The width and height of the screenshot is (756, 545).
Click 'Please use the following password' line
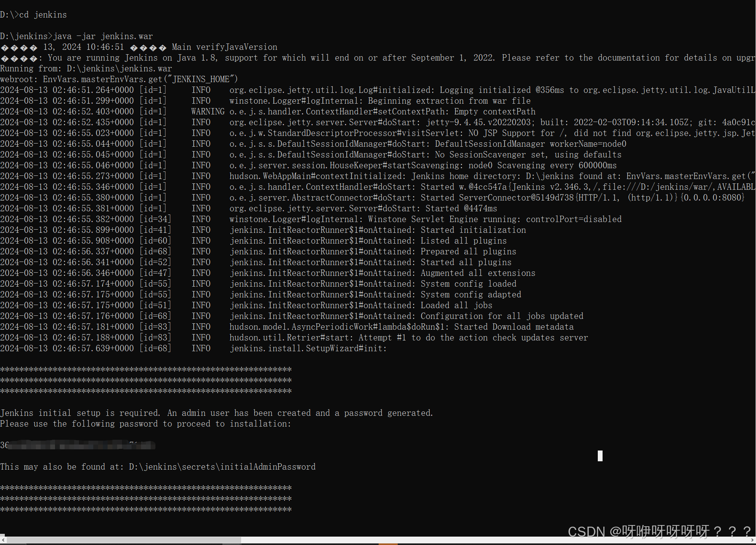pyautogui.click(x=145, y=423)
